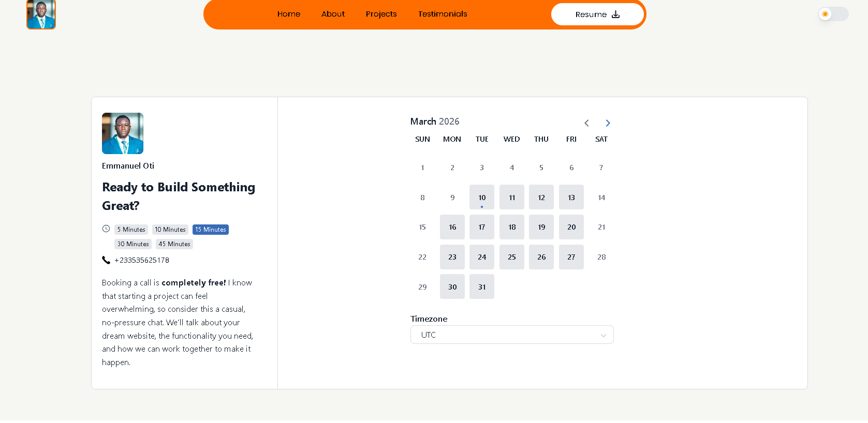Image resolution: width=868 pixels, height=423 pixels.
Task: Toggle the dark mode switch
Action: (833, 14)
